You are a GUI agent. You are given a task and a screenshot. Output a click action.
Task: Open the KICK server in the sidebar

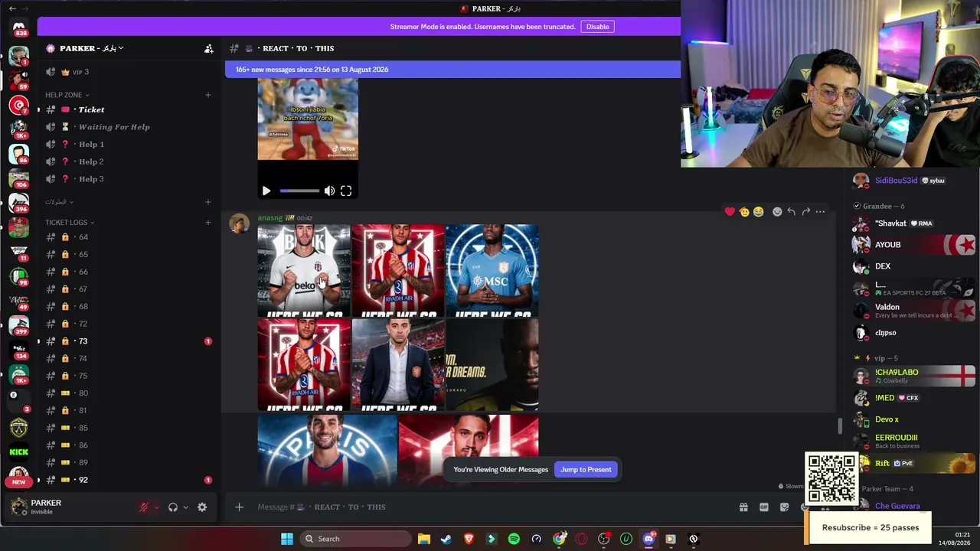tap(19, 452)
